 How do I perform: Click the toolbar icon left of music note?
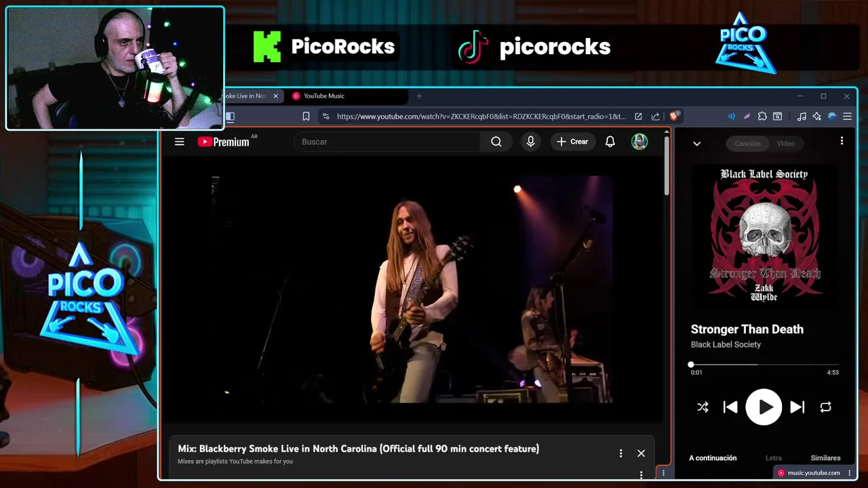tap(778, 117)
